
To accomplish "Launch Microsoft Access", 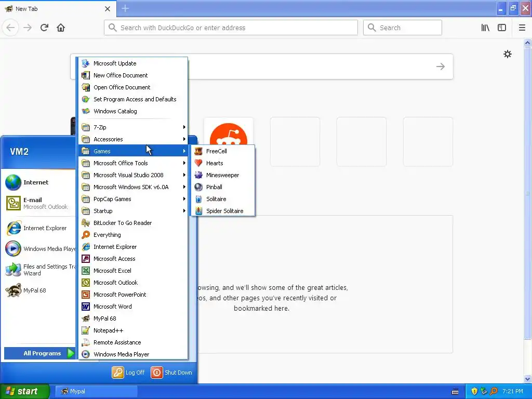I will 133,259.
